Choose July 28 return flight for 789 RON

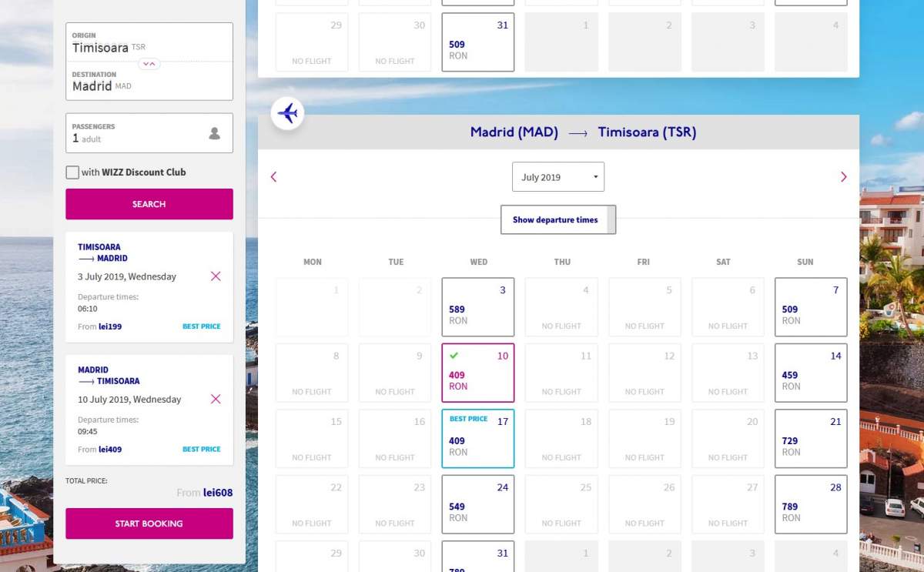click(810, 504)
